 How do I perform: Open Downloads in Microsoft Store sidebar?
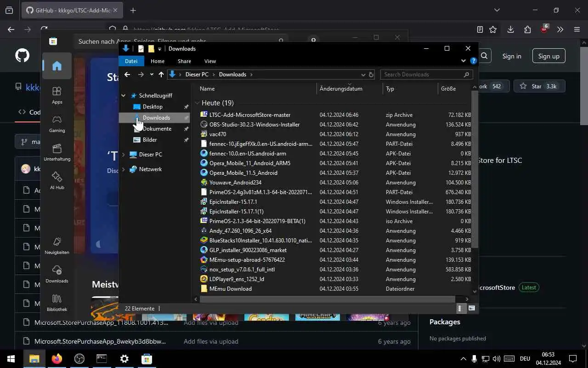tap(57, 274)
